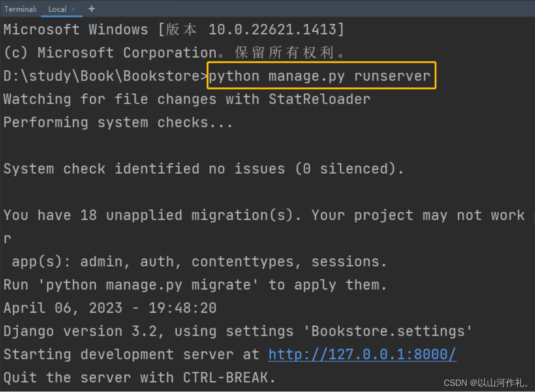Click the Microsoft Windows version line
The height and width of the screenshot is (392, 535).
tap(174, 29)
